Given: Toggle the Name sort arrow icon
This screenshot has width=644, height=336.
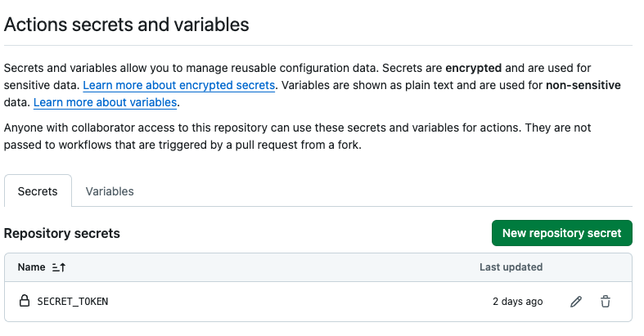Looking at the screenshot, I should pyautogui.click(x=59, y=267).
